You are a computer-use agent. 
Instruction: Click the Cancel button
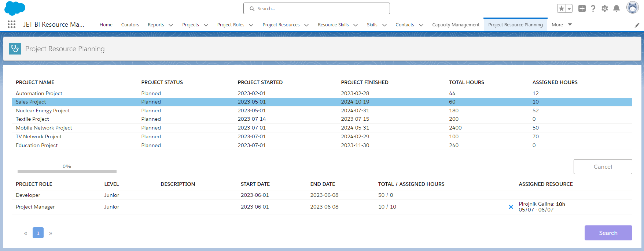tap(603, 166)
